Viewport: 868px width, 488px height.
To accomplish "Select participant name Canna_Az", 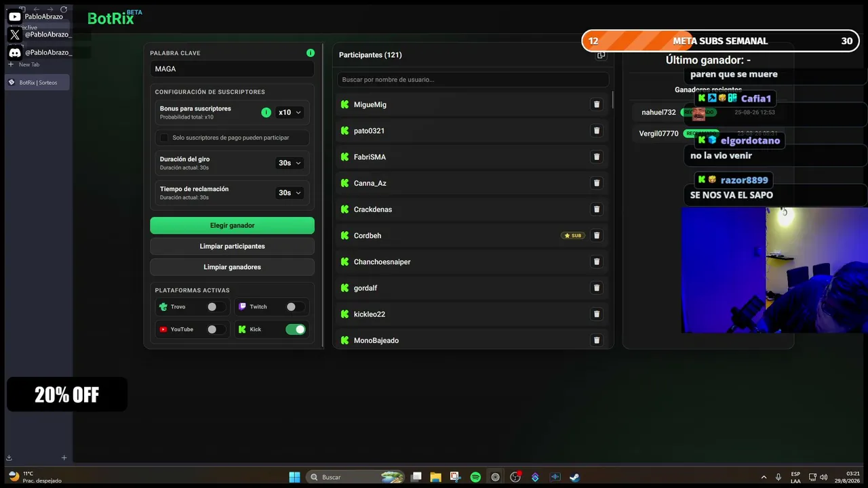I will [x=370, y=183].
